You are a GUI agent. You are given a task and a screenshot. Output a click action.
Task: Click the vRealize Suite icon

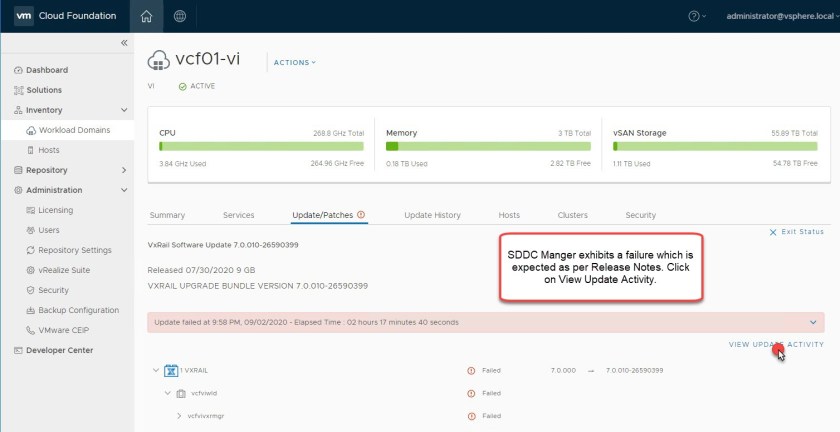click(x=31, y=270)
